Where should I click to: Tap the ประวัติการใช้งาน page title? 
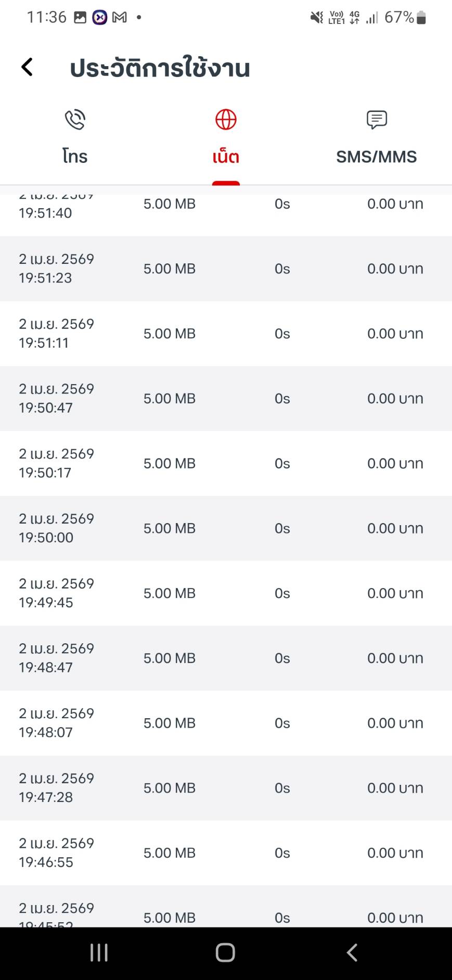[160, 68]
